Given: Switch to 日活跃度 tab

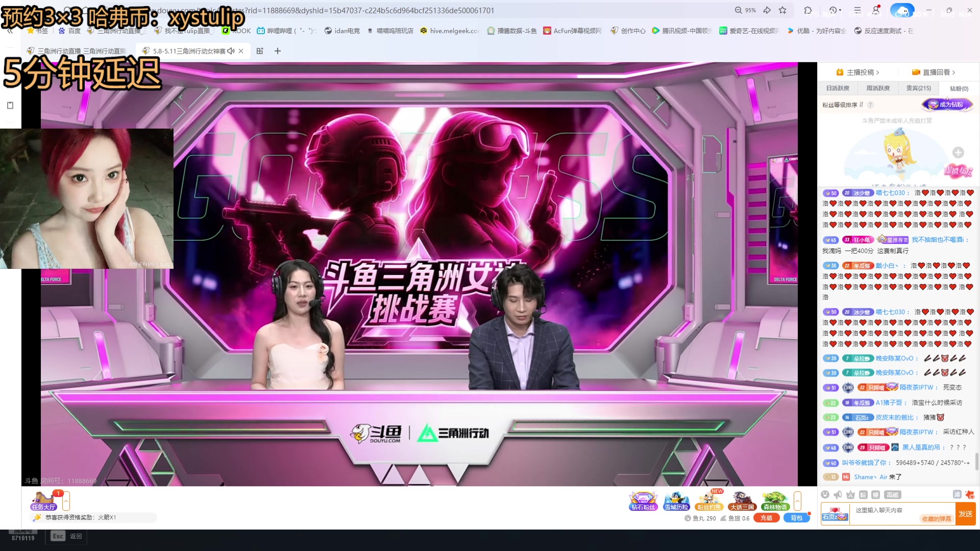Looking at the screenshot, I should pos(838,88).
